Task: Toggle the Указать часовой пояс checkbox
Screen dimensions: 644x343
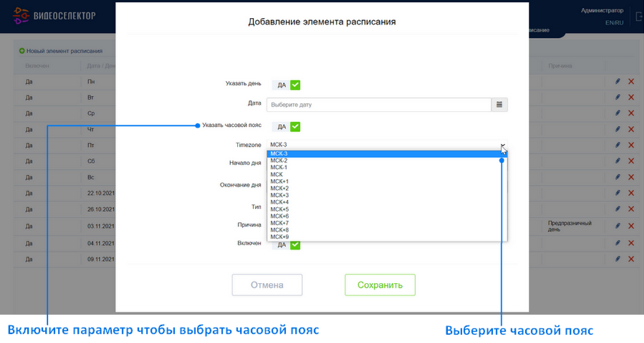Action: (x=295, y=127)
